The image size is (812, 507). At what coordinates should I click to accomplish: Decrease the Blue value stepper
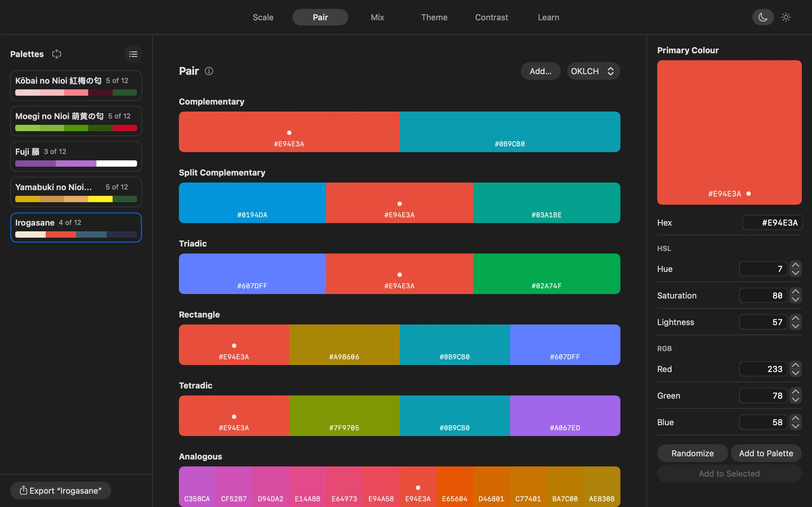pos(796,426)
